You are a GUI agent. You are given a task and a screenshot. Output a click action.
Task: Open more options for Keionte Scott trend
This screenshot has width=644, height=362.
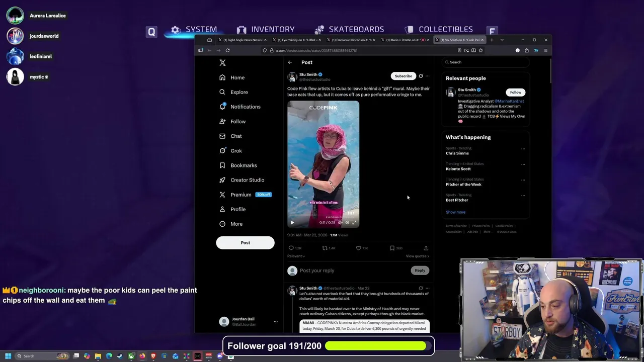coord(523,164)
